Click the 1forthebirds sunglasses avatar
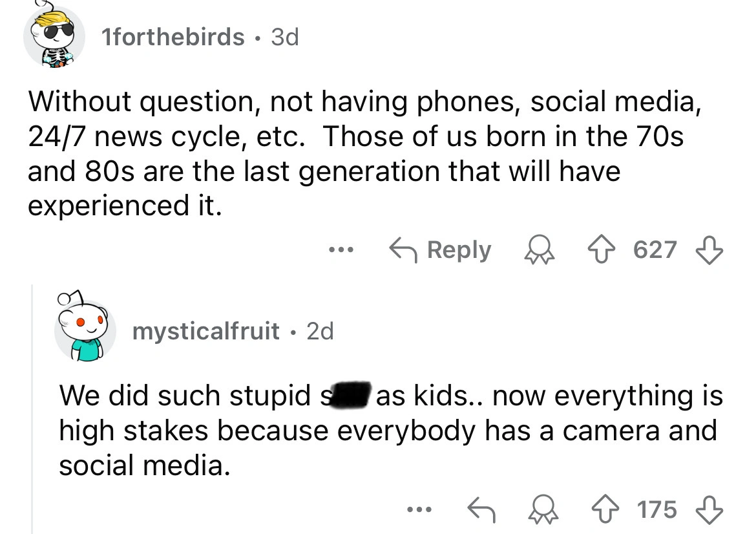 pos(54,37)
